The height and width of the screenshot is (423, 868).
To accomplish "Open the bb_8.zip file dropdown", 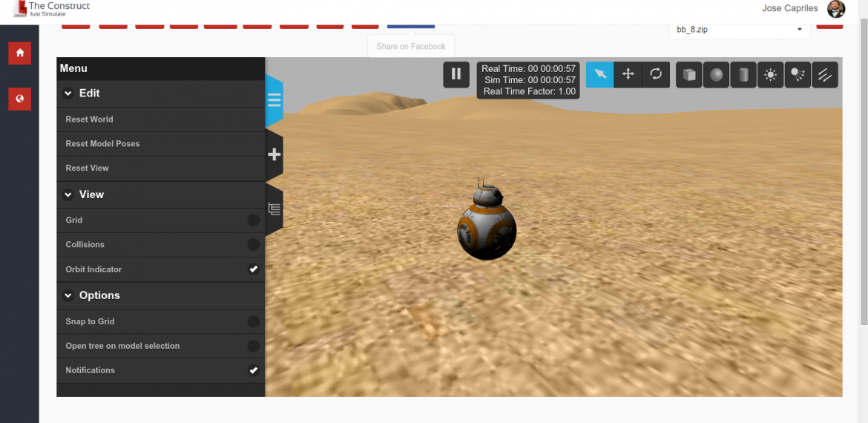I will click(740, 30).
